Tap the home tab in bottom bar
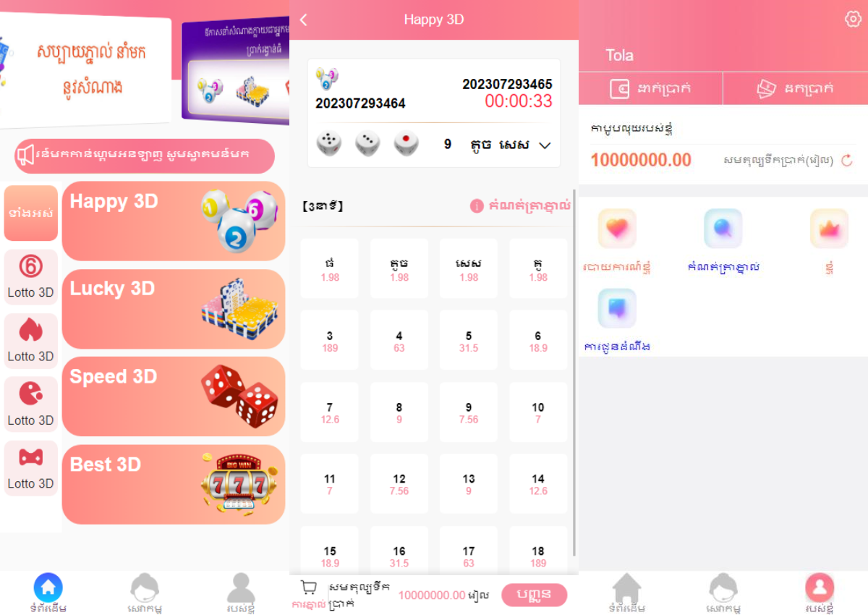The height and width of the screenshot is (615, 868). coord(48,593)
